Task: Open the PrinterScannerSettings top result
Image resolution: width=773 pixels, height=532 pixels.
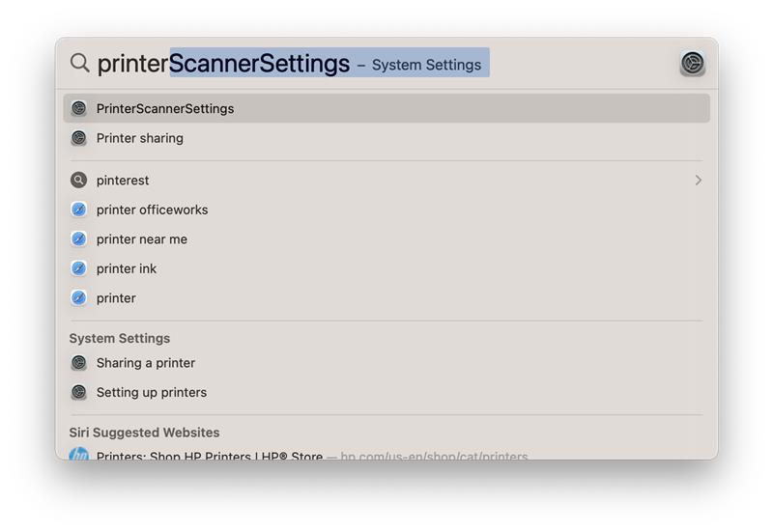Action: point(165,109)
